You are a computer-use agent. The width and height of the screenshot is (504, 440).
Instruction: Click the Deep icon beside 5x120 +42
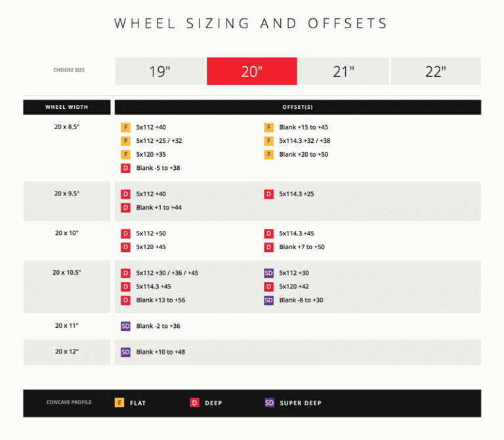coord(268,287)
